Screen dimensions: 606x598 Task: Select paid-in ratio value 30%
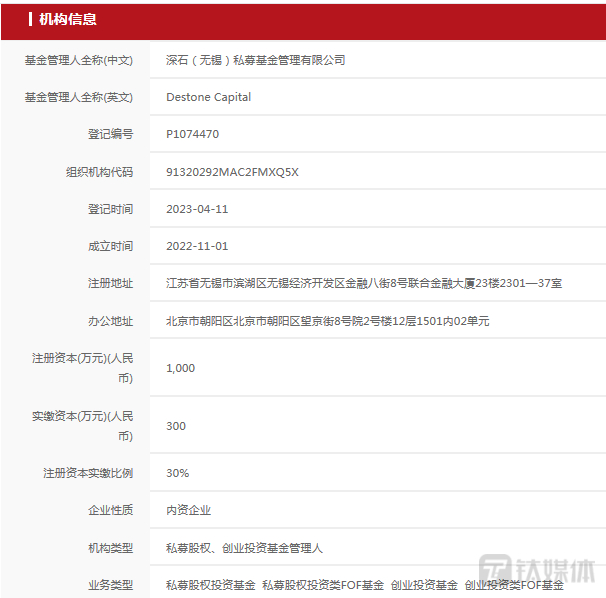(177, 473)
